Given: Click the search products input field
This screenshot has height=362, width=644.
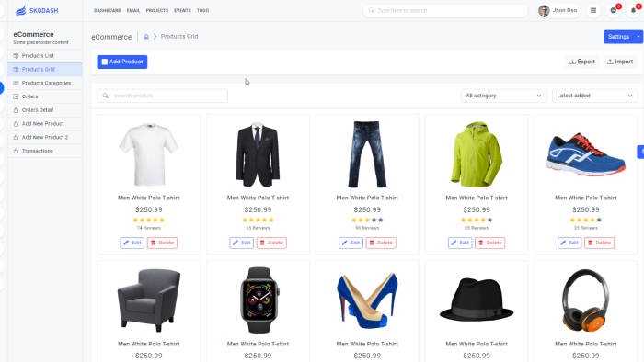Looking at the screenshot, I should pos(162,96).
